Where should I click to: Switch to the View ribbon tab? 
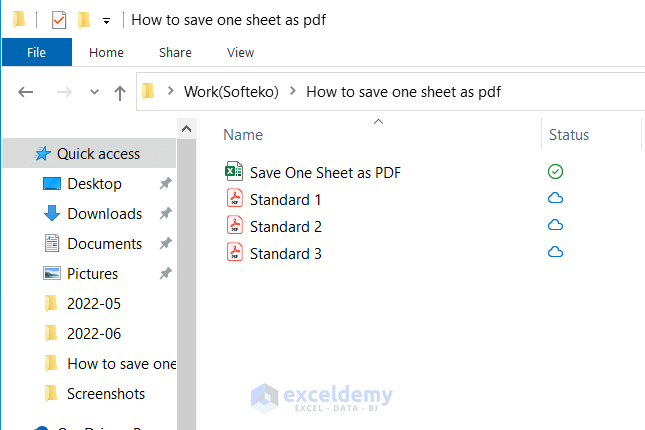pyautogui.click(x=240, y=52)
